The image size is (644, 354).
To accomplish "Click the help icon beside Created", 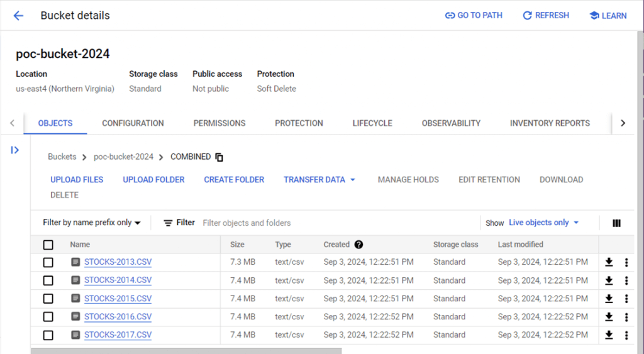I will pos(358,245).
